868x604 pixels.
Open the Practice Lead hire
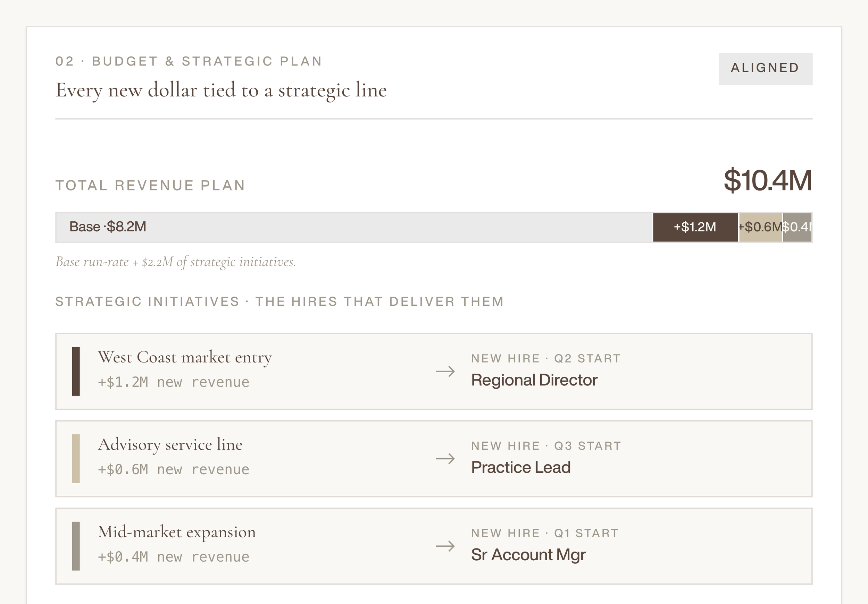520,467
